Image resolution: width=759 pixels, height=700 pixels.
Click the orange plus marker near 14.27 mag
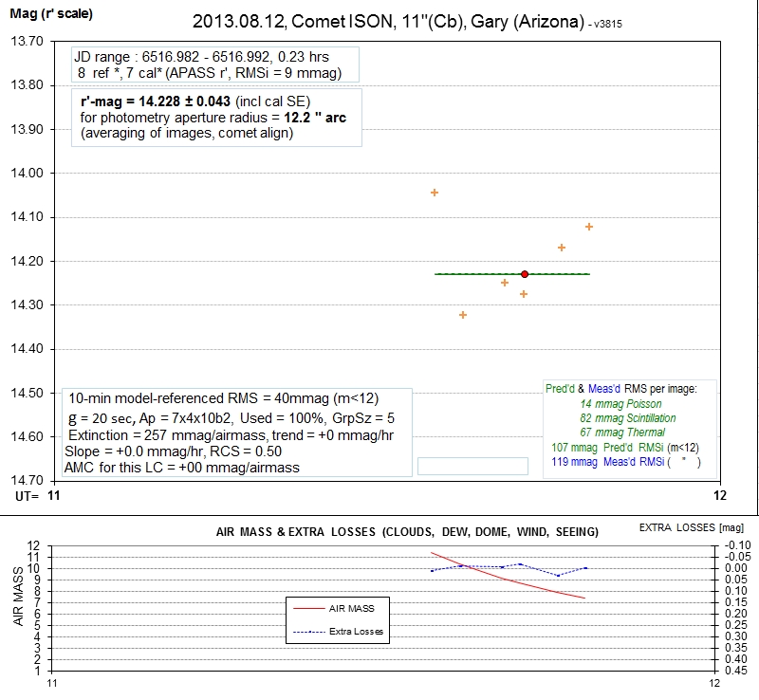click(x=524, y=294)
